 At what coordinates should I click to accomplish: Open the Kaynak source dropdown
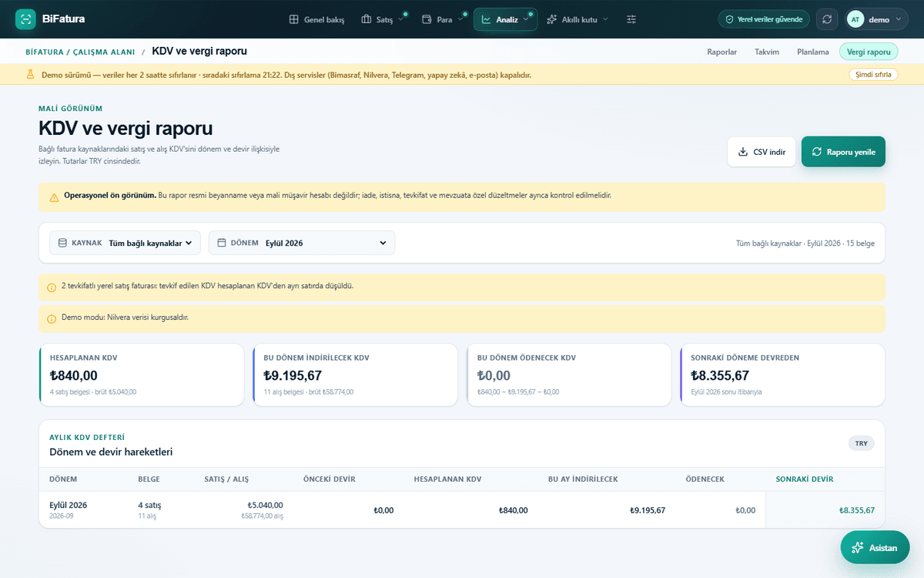[x=126, y=243]
